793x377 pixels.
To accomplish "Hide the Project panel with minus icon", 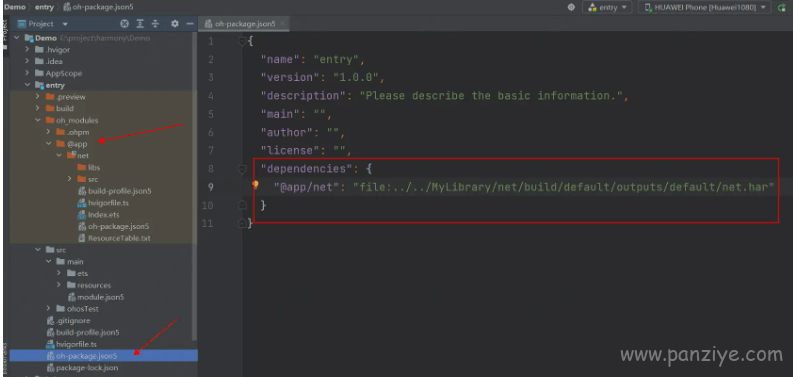I will click(190, 24).
